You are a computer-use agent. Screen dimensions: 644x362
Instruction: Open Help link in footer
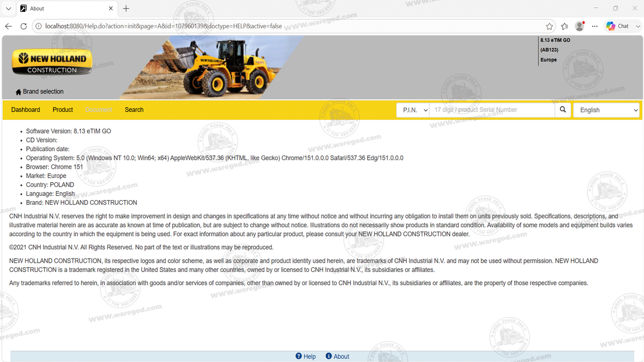310,357
